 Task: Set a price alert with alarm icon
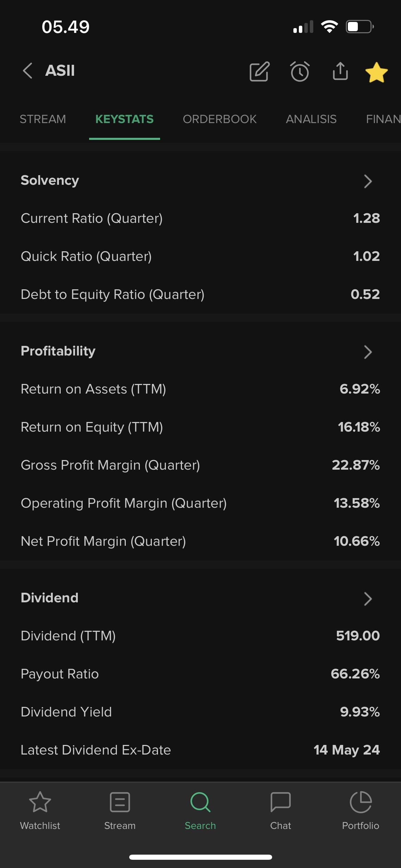coord(300,72)
